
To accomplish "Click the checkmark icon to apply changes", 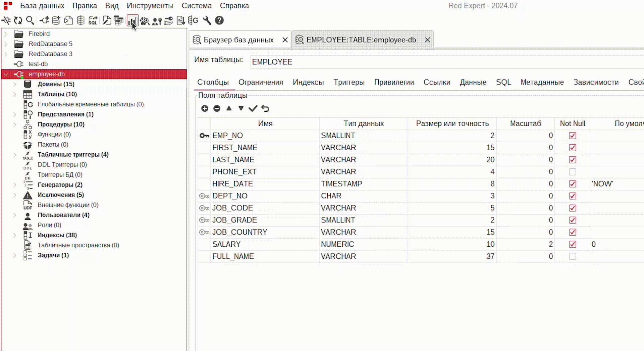I will click(253, 108).
